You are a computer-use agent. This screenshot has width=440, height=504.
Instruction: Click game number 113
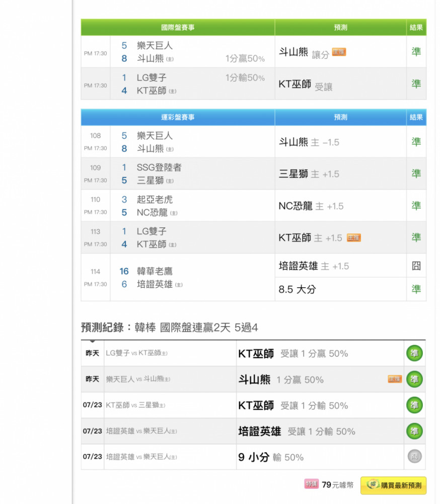[x=95, y=231]
